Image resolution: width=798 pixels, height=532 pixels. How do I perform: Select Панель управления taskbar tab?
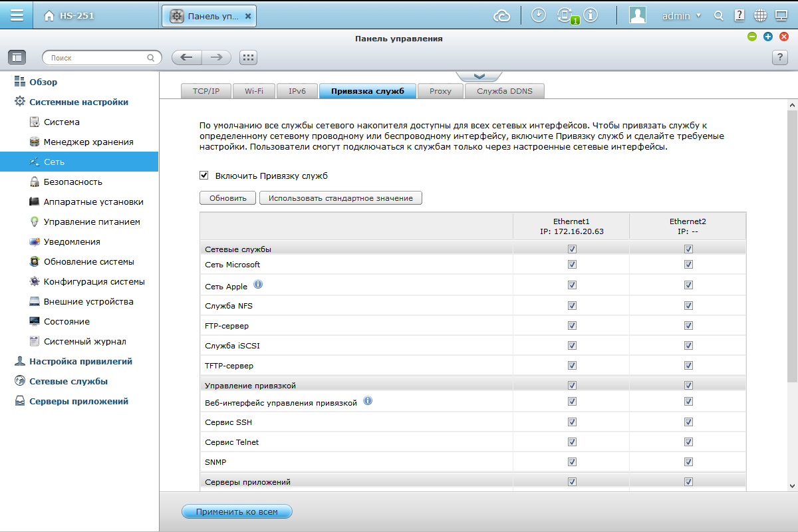pyautogui.click(x=209, y=16)
